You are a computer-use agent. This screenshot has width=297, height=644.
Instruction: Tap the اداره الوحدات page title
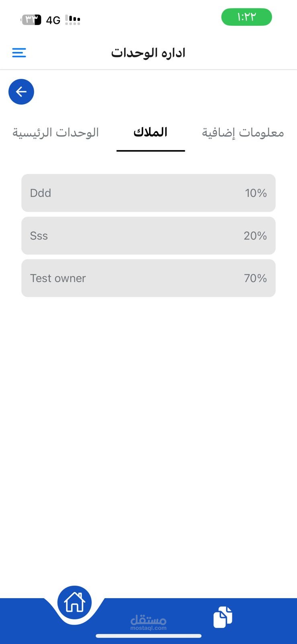pos(148,53)
